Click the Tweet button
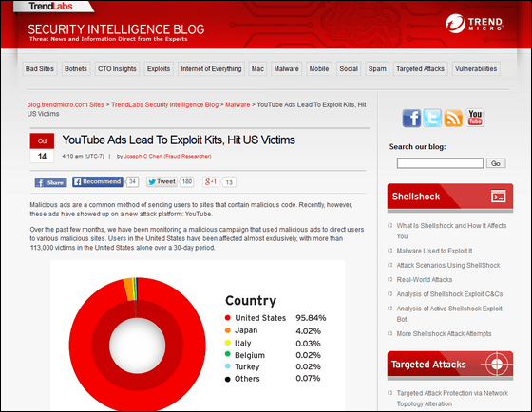The image size is (532, 412). [x=161, y=181]
